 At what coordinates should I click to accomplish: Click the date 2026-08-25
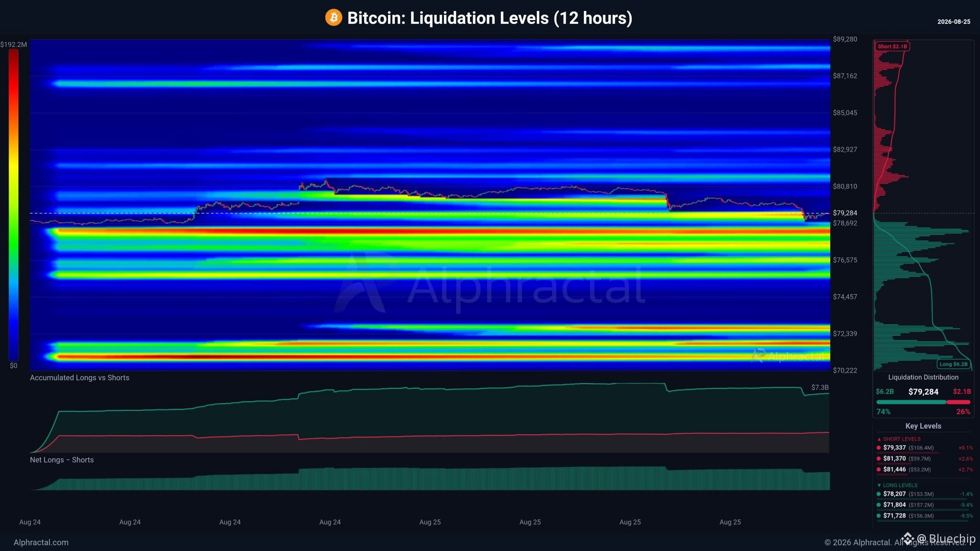coord(954,22)
